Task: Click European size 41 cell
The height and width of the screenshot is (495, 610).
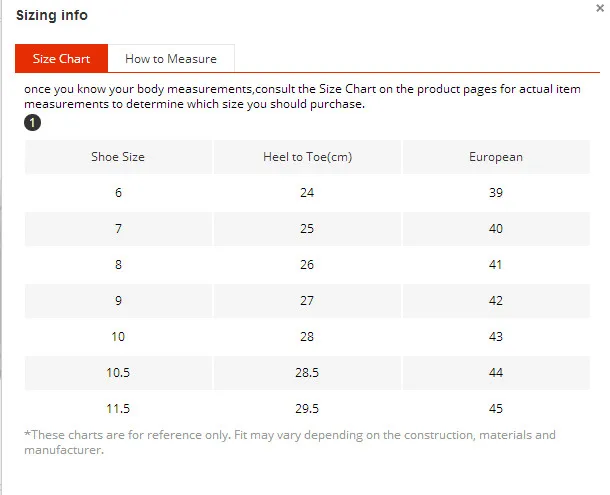Action: (495, 265)
